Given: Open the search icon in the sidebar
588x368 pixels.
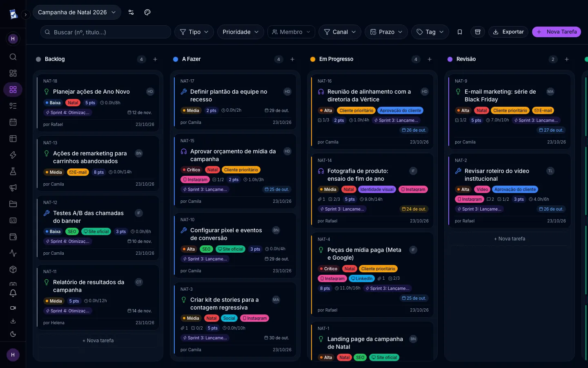Looking at the screenshot, I should 13,57.
